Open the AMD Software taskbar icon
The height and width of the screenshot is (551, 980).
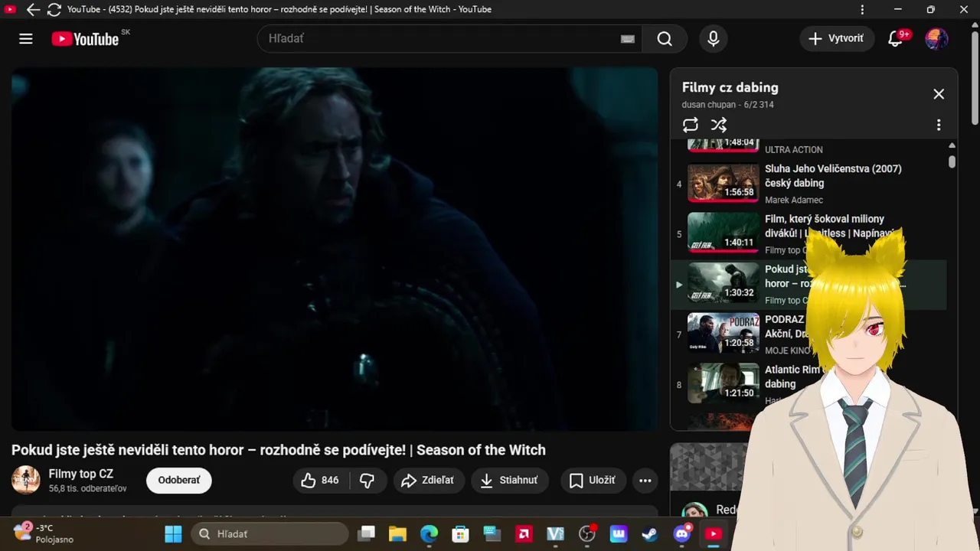pos(524,533)
